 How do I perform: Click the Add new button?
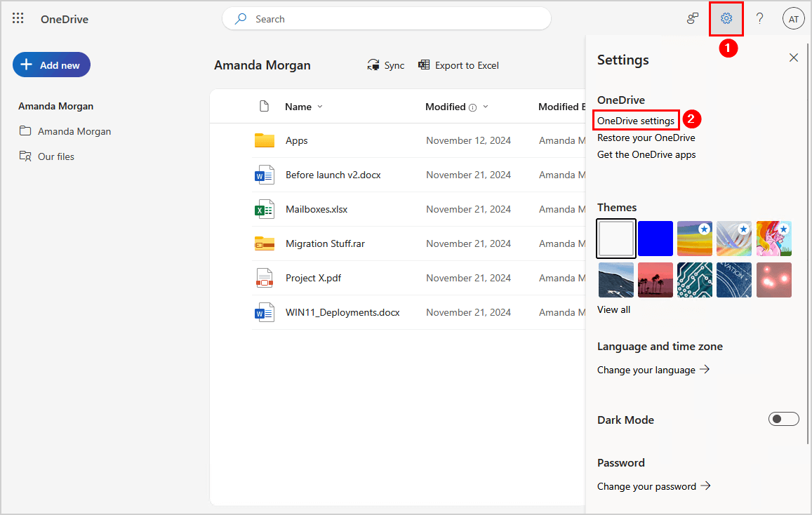pos(51,64)
